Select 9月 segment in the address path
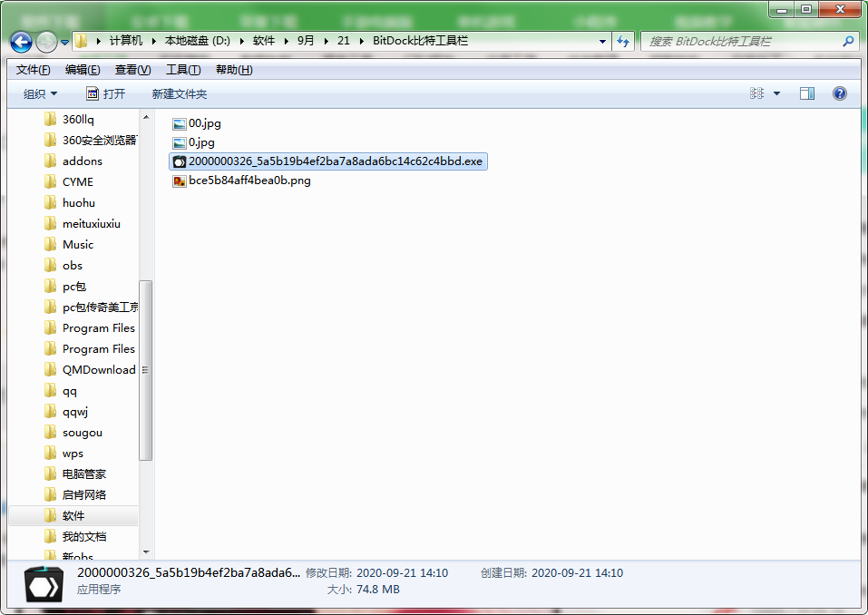868x615 pixels. point(306,41)
